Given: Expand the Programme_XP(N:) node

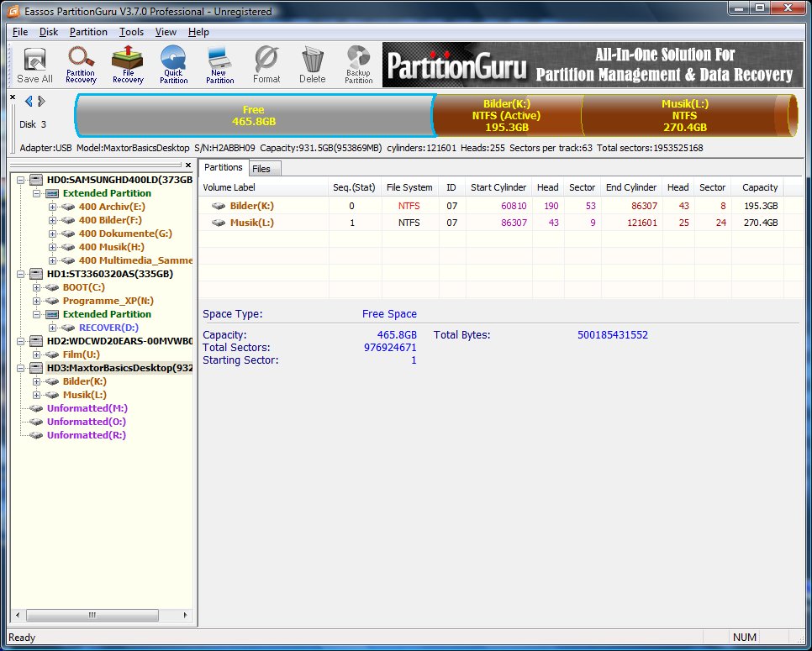Looking at the screenshot, I should click(36, 302).
